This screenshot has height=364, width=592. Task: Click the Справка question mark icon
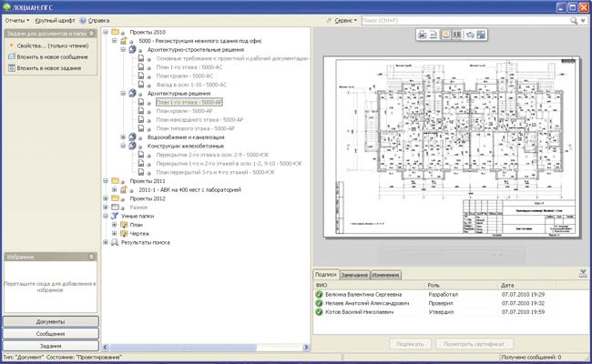(x=83, y=20)
